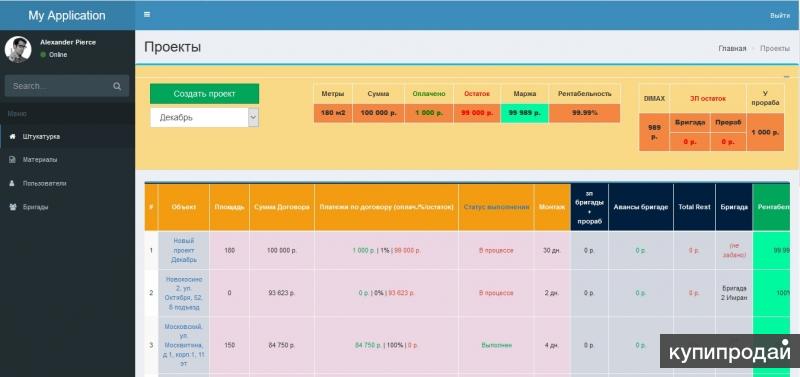Click the Сумма Договора column header

coord(282,207)
